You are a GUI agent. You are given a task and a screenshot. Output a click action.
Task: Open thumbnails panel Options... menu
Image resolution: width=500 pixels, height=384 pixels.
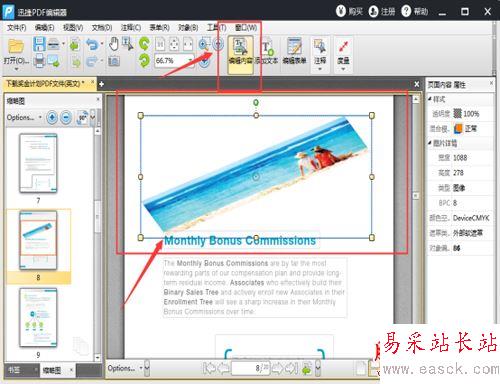point(24,117)
